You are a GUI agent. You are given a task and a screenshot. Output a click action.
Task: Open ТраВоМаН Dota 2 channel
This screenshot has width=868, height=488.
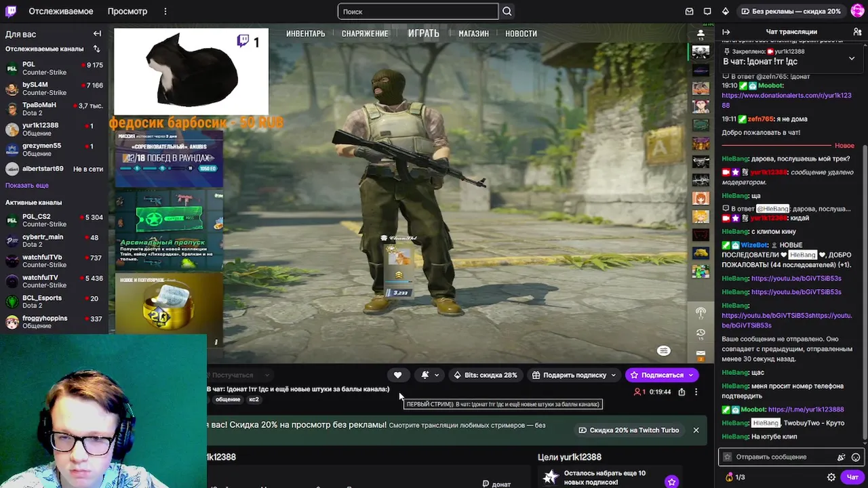tap(54, 109)
